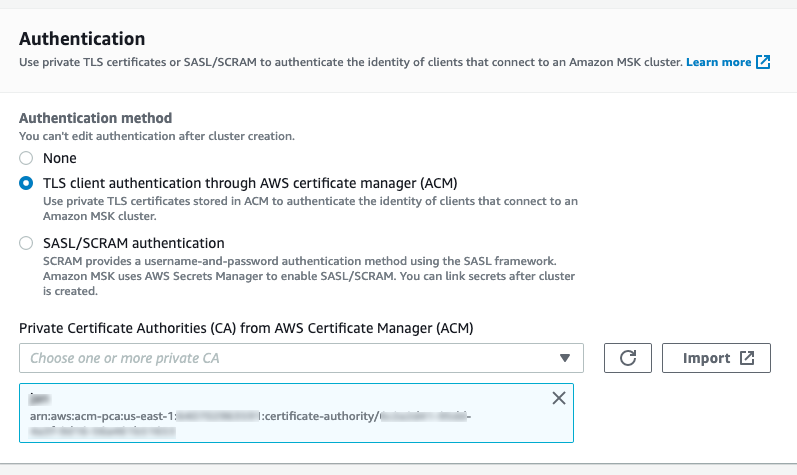Click the Authentication method heading
Image resolution: width=797 pixels, height=475 pixels.
point(96,118)
